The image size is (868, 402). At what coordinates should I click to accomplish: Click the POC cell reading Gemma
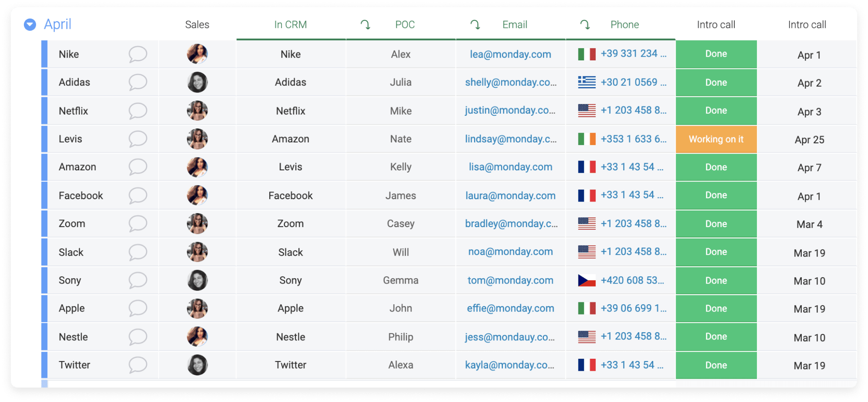401,281
